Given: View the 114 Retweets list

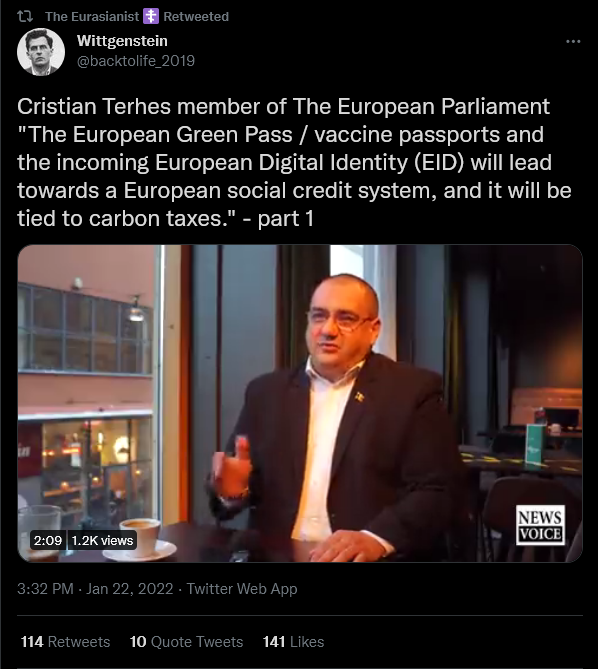Looking at the screenshot, I should click(x=65, y=642).
